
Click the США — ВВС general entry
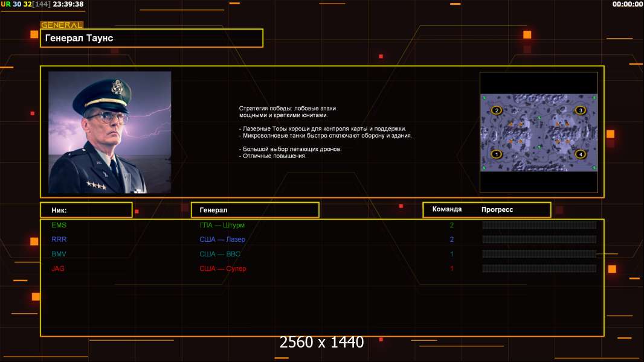220,254
